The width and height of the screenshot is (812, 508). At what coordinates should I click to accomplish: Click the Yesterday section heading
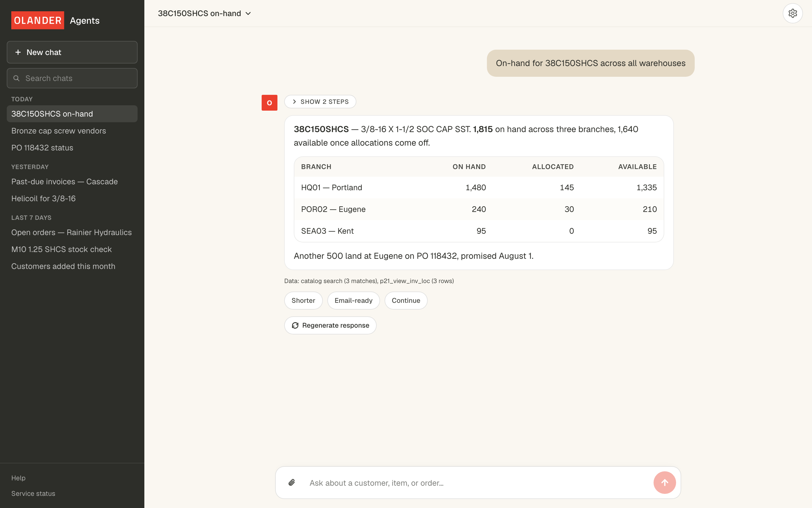[x=30, y=167]
